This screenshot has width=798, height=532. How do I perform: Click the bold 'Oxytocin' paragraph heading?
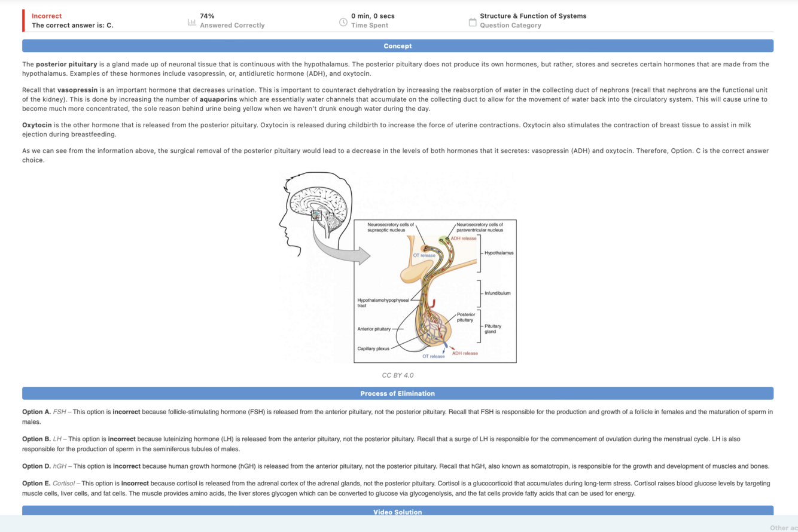[36, 125]
